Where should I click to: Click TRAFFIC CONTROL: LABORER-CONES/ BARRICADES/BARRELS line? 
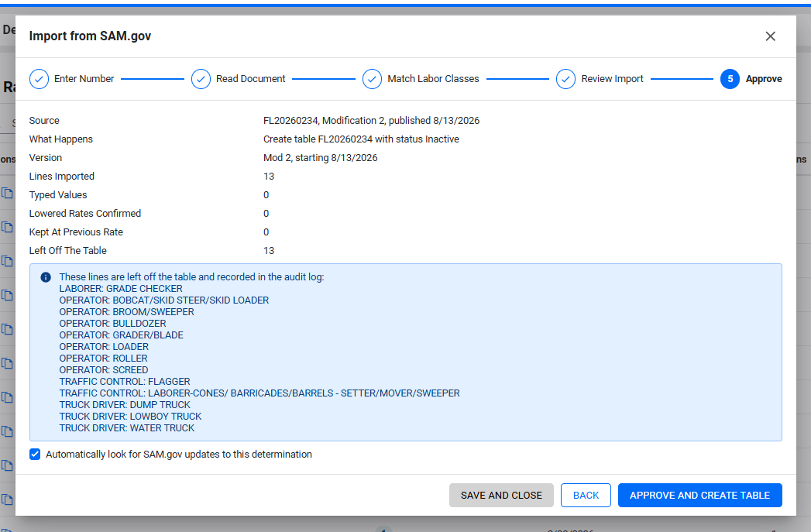[259, 393]
